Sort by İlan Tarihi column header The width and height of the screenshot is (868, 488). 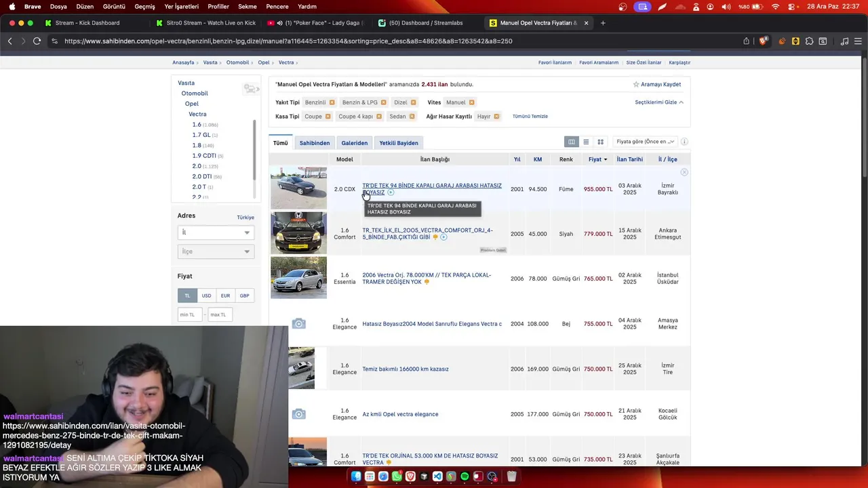[x=630, y=159]
